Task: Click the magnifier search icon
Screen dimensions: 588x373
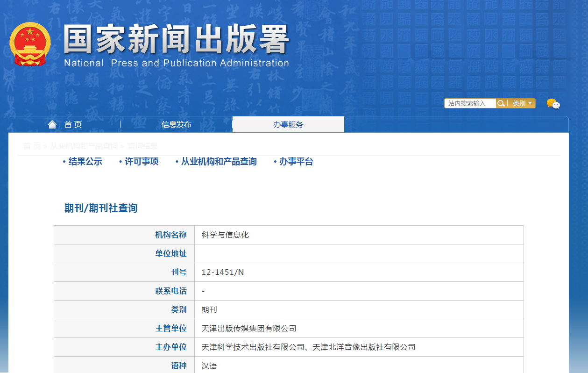Action: click(501, 103)
